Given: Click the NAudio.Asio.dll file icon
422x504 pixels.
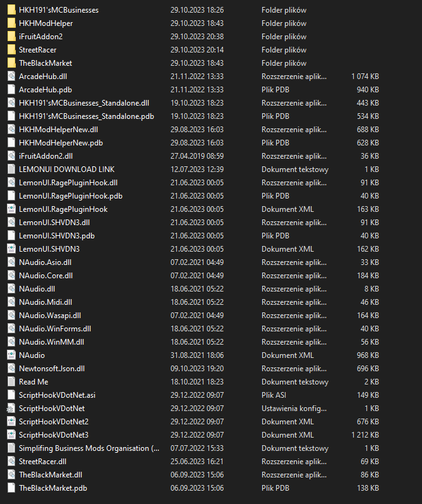Looking at the screenshot, I should coord(11,262).
